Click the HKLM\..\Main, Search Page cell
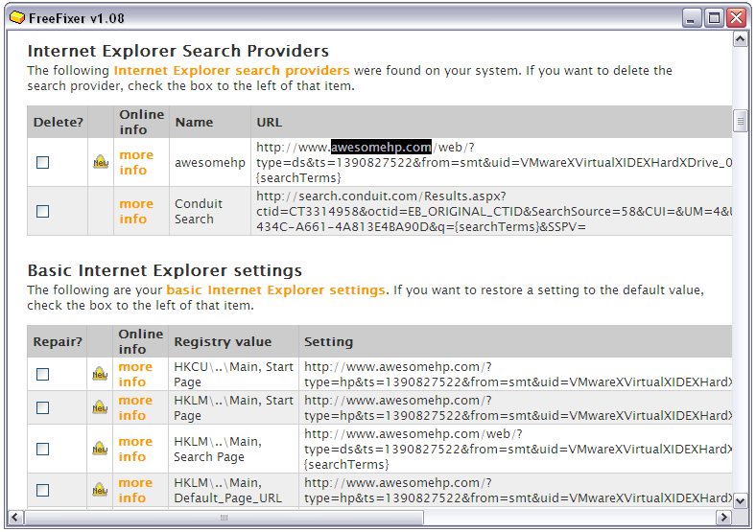 click(x=233, y=450)
